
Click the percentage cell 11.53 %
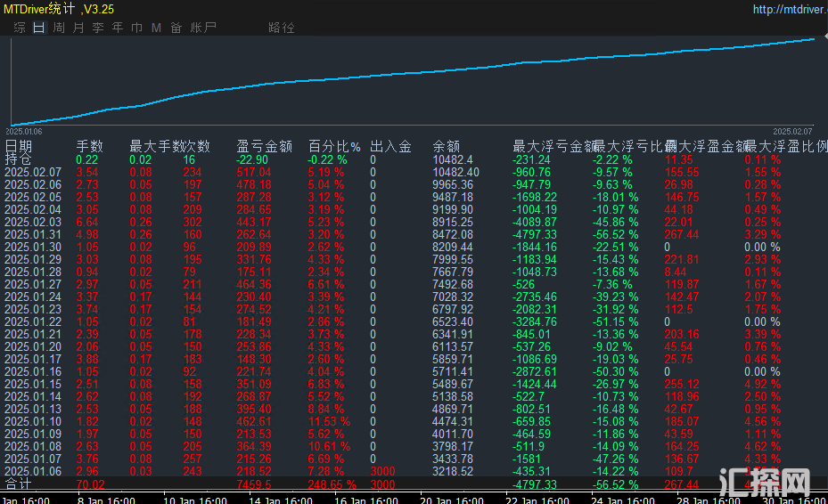click(x=329, y=422)
